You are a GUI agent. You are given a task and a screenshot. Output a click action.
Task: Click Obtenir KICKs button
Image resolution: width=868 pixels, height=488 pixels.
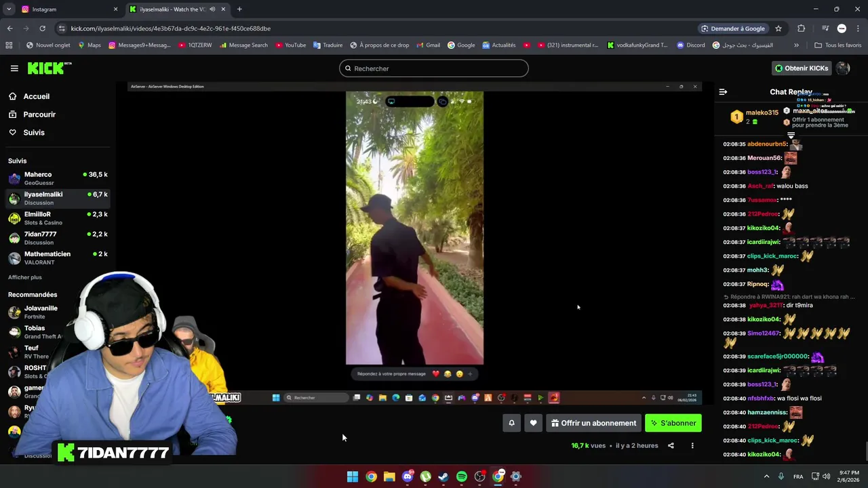802,68
